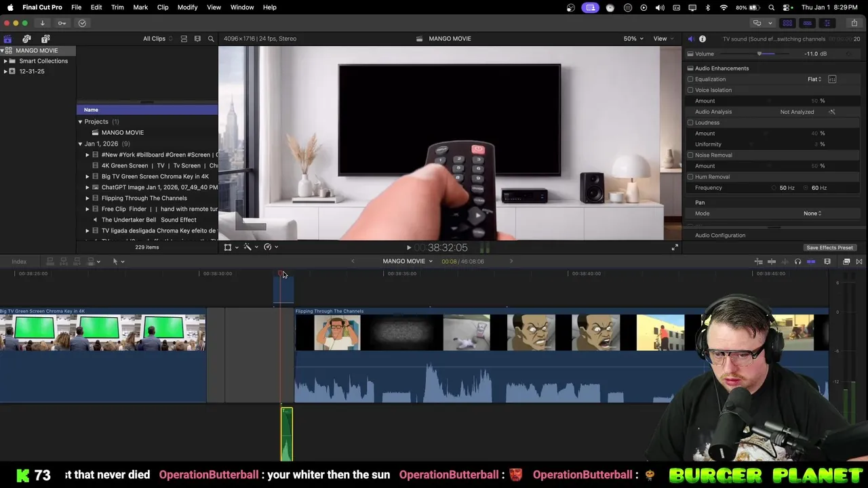The image size is (868, 488).
Task: Toggle timeline snapping button
Action: (811, 262)
